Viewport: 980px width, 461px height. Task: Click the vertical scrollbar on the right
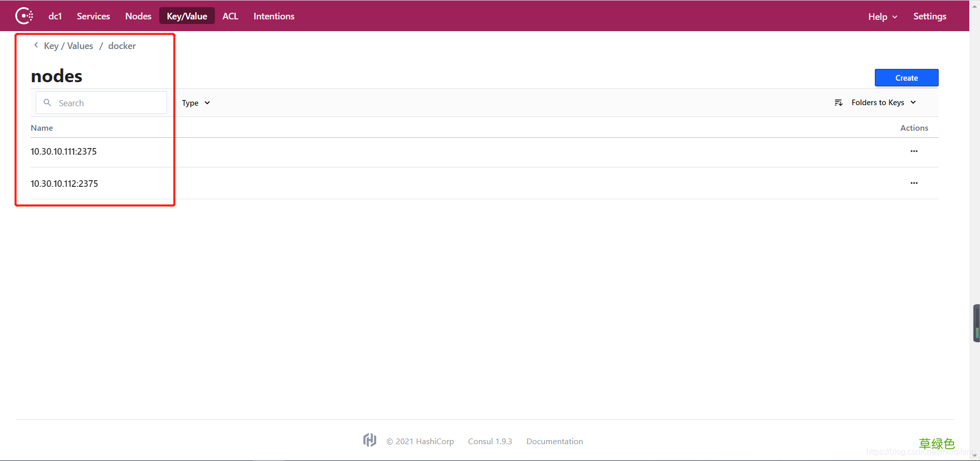(x=976, y=323)
